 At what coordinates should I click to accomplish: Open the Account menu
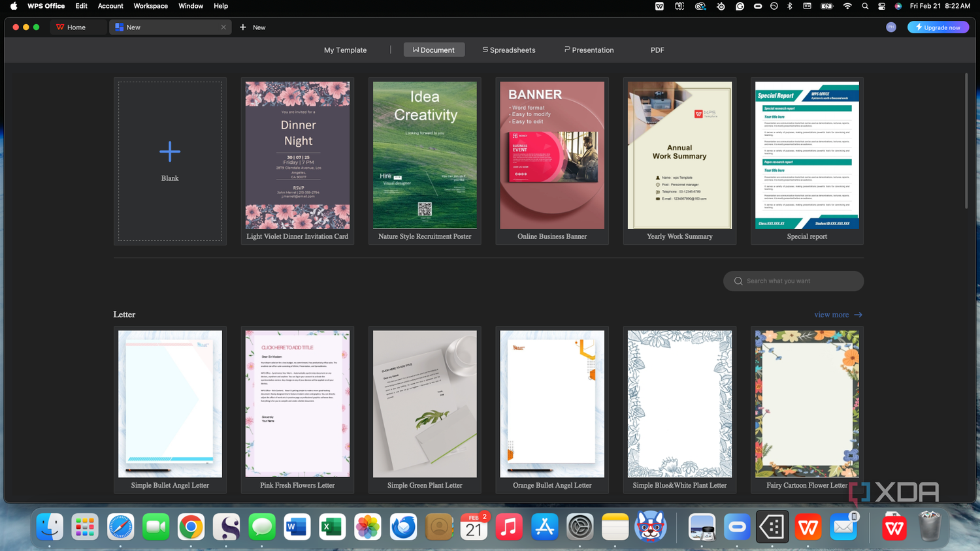110,6
